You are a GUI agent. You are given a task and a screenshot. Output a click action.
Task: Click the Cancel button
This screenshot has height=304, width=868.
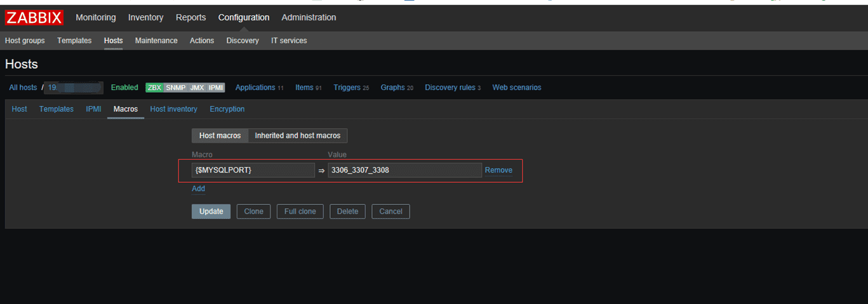click(391, 211)
